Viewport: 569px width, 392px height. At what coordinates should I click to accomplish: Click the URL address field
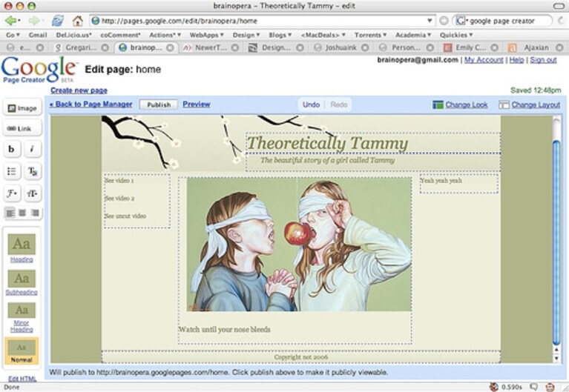tap(262, 21)
